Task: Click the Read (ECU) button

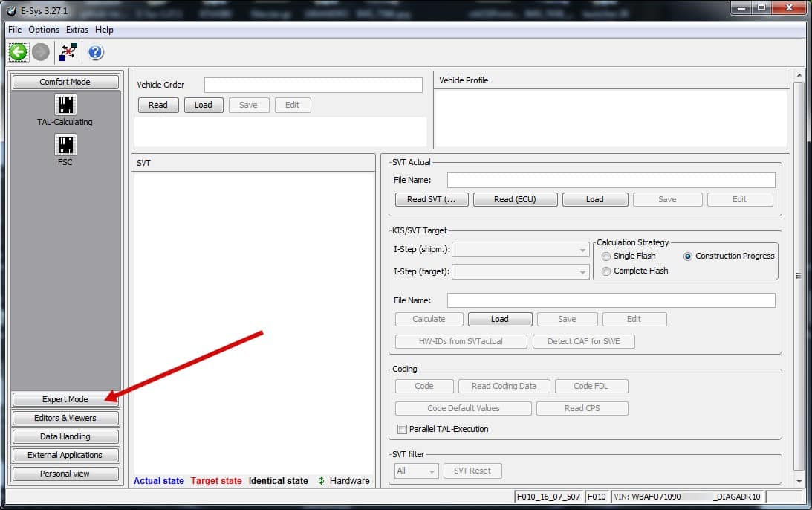Action: coord(515,199)
